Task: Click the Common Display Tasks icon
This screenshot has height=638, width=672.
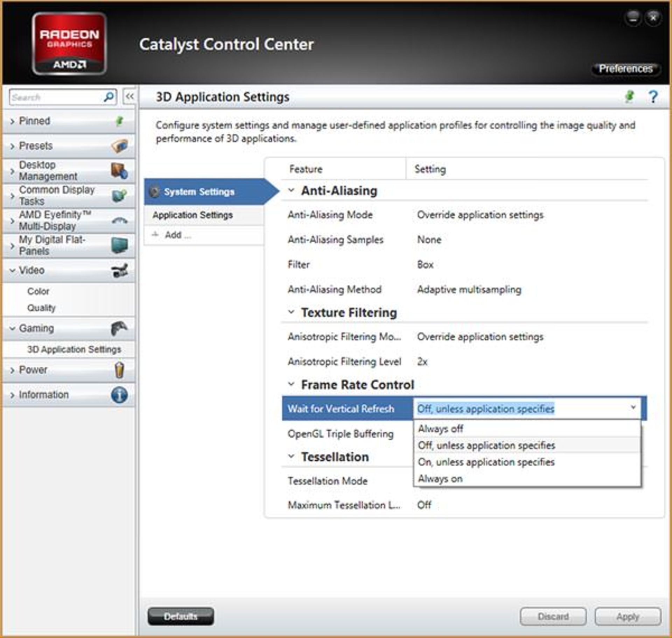Action: (119, 196)
